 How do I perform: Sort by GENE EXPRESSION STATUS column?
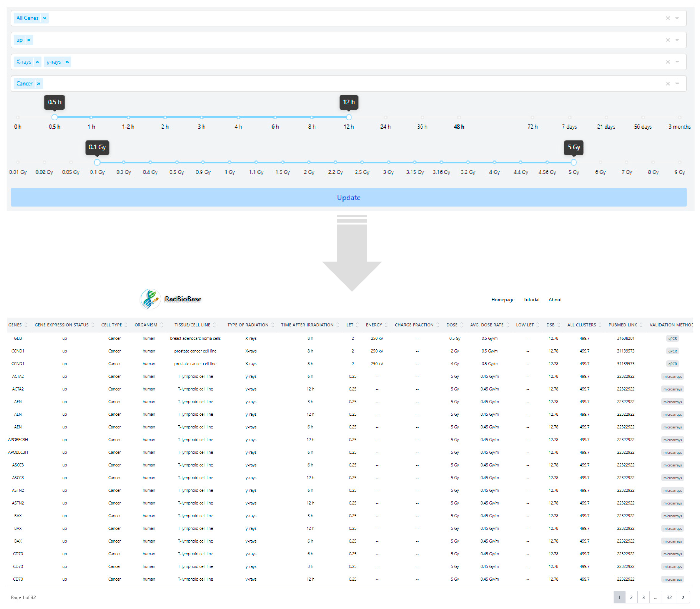point(93,325)
